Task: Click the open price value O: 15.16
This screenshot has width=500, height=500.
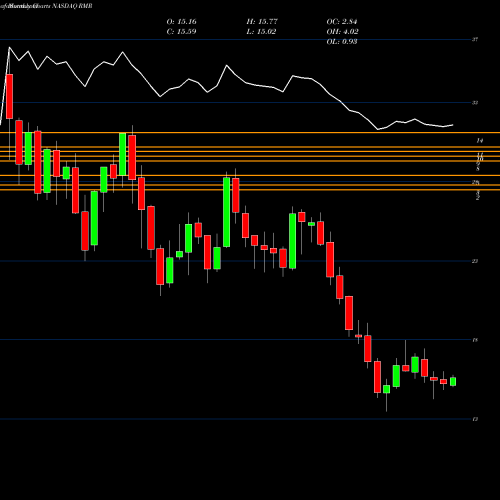Action: click(x=181, y=22)
